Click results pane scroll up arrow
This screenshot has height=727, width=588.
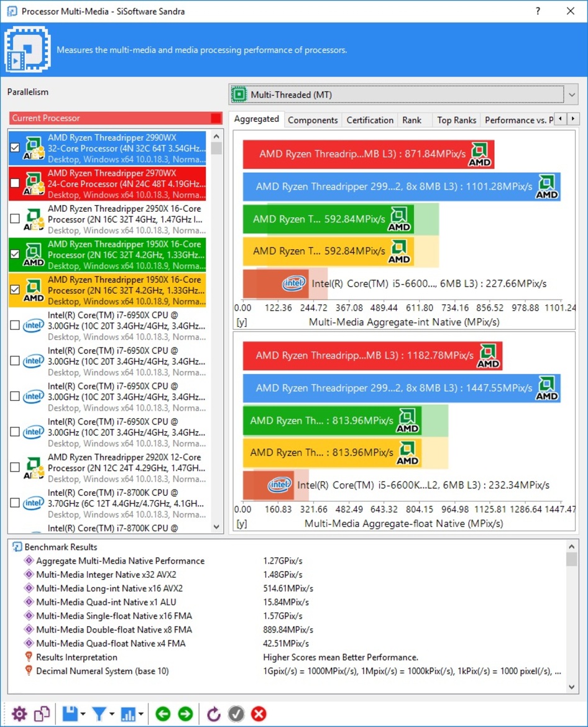571,546
